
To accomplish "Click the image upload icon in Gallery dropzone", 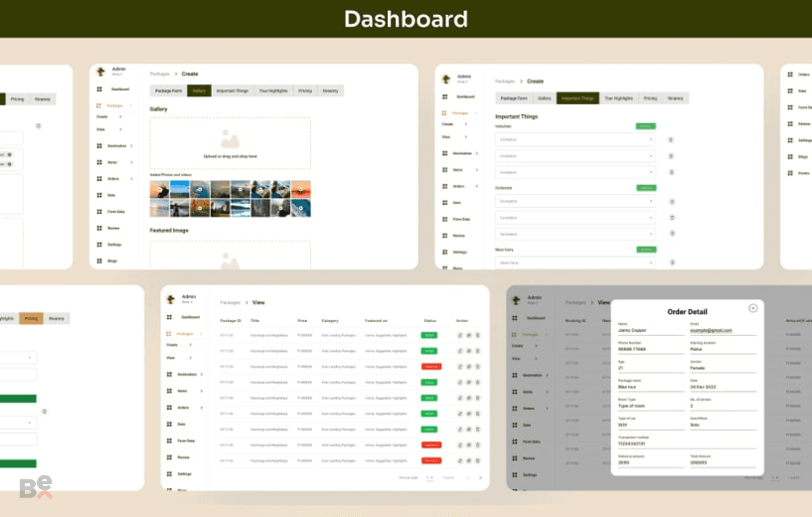I will pos(230,139).
